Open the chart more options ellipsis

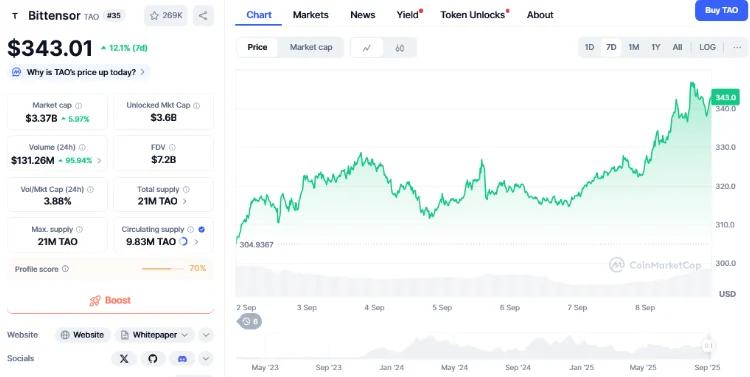click(737, 47)
